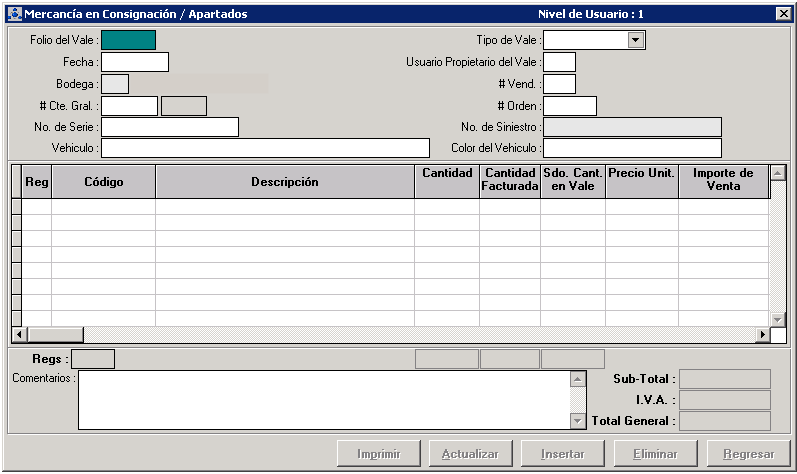Click the Vehículo text field
Screen dimensions: 797x474
264,148
